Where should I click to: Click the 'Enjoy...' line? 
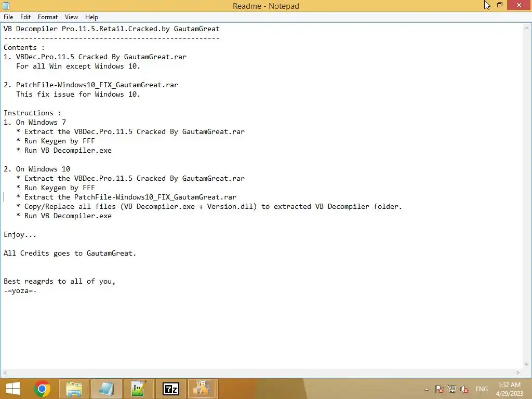[x=20, y=235]
